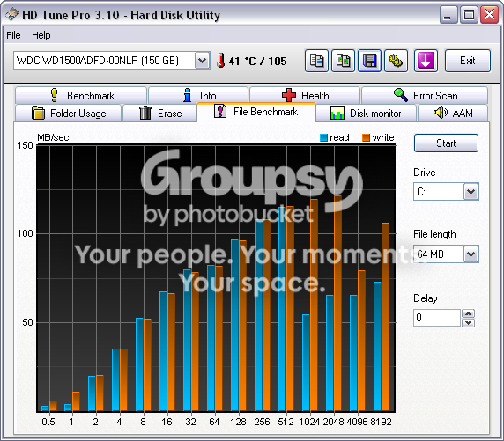This screenshot has width=504, height=441.
Task: Open the File menu
Action: 13,35
